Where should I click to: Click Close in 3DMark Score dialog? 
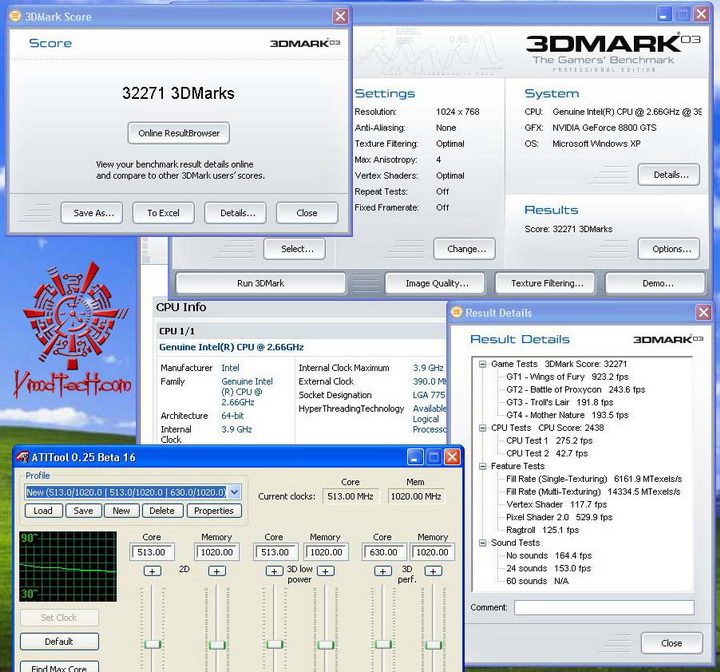tap(307, 213)
